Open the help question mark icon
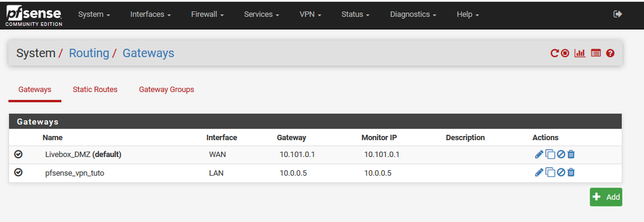Screen dimensions: 644x222 click(610, 53)
